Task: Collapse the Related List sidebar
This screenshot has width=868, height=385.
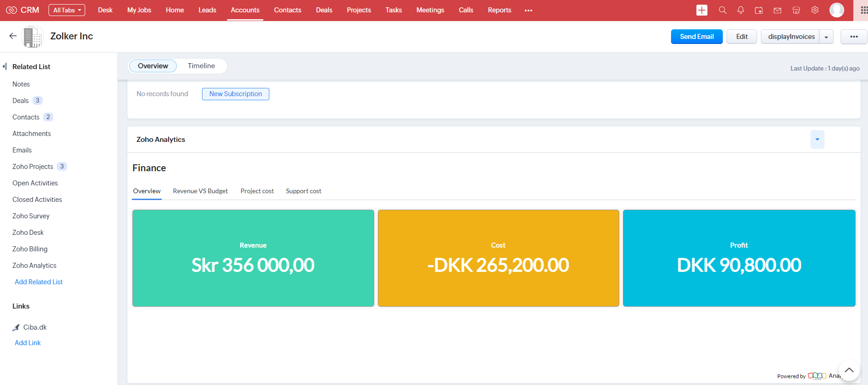Action: click(x=5, y=66)
